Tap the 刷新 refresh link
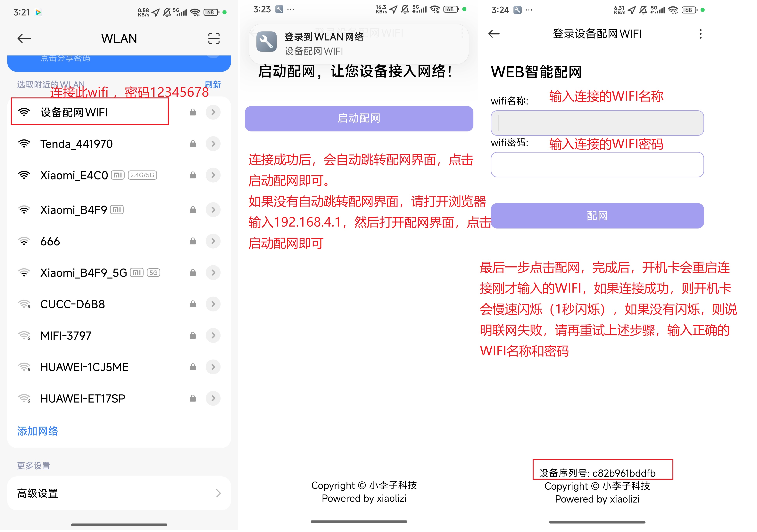This screenshot has height=532, width=757. 213,85
